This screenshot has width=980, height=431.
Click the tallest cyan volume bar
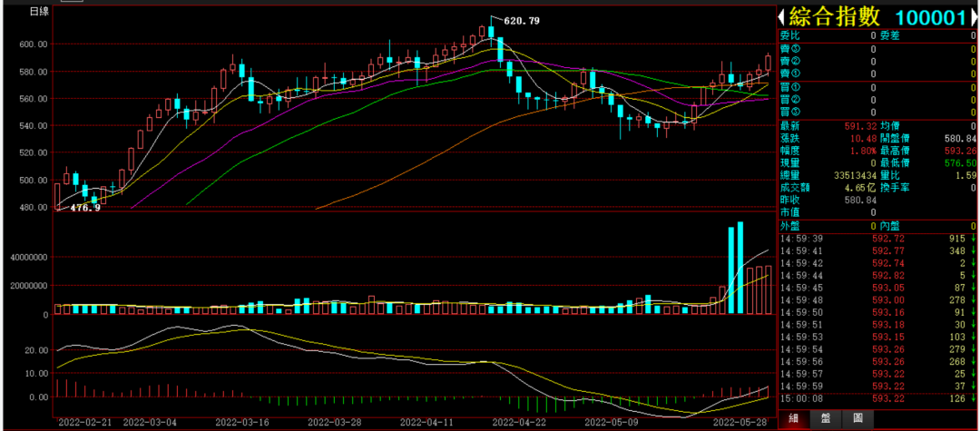click(740, 268)
